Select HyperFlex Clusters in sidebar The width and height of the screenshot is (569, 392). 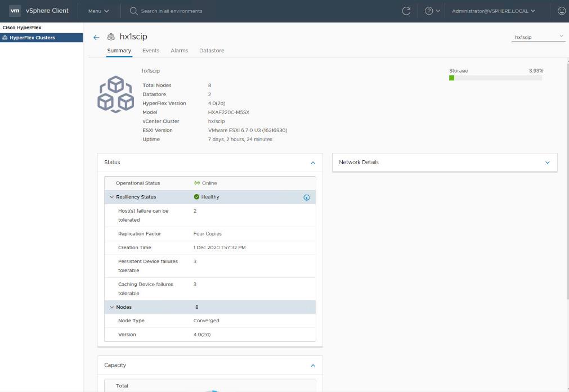42,38
